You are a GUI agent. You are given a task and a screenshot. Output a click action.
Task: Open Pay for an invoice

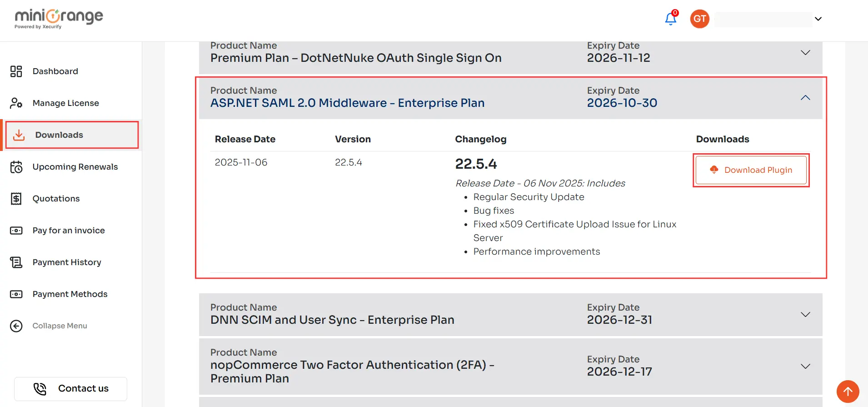69,231
